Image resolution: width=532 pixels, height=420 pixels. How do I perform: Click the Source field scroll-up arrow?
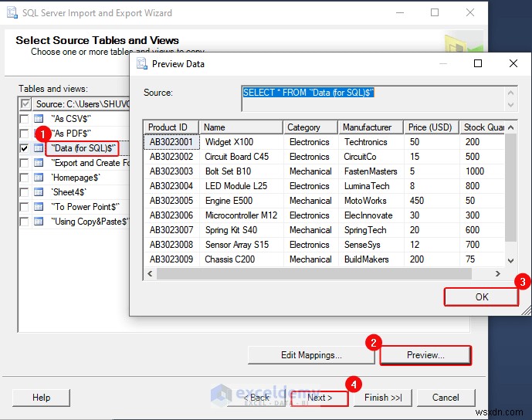511,93
